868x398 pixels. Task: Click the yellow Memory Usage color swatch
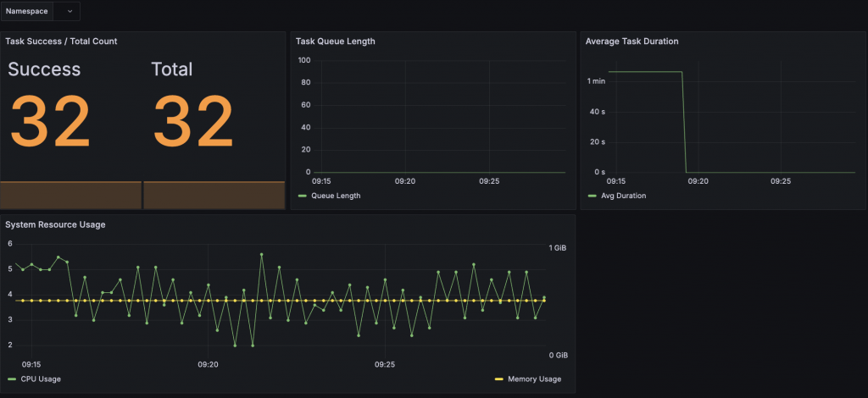click(x=498, y=379)
